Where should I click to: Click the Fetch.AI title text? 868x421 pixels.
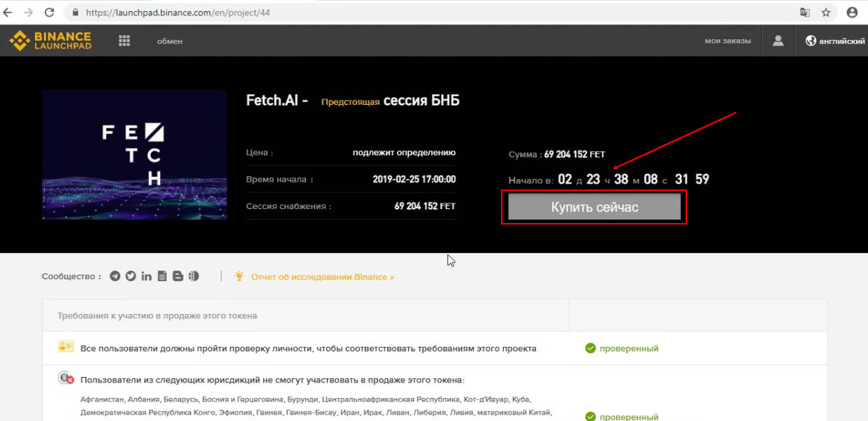click(x=277, y=101)
